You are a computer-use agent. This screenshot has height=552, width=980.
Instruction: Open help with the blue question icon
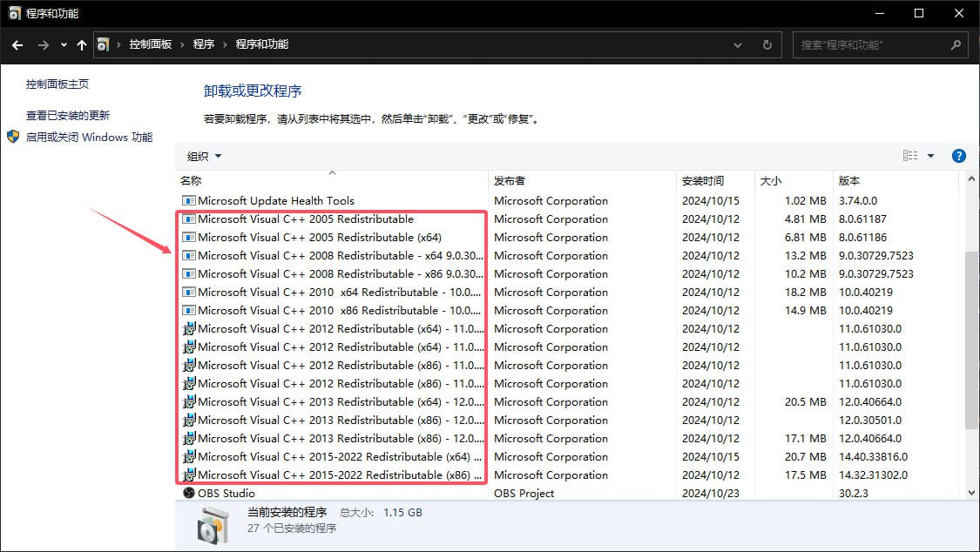[959, 156]
